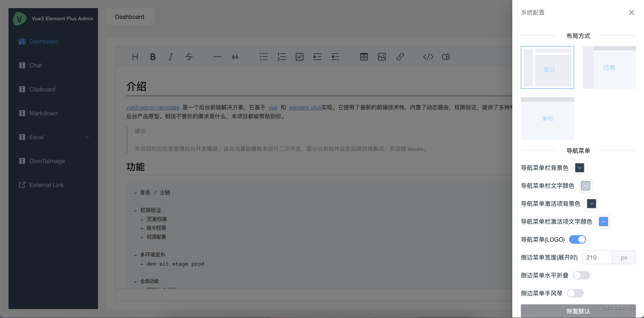
Task: Enable 侧边菜单手风琴 switch
Action: click(575, 293)
